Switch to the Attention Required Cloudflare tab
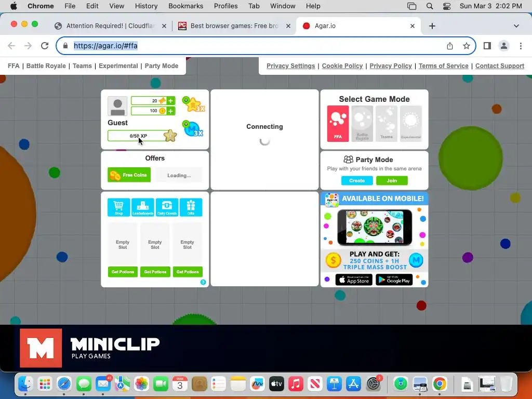The image size is (532, 399). pyautogui.click(x=110, y=26)
